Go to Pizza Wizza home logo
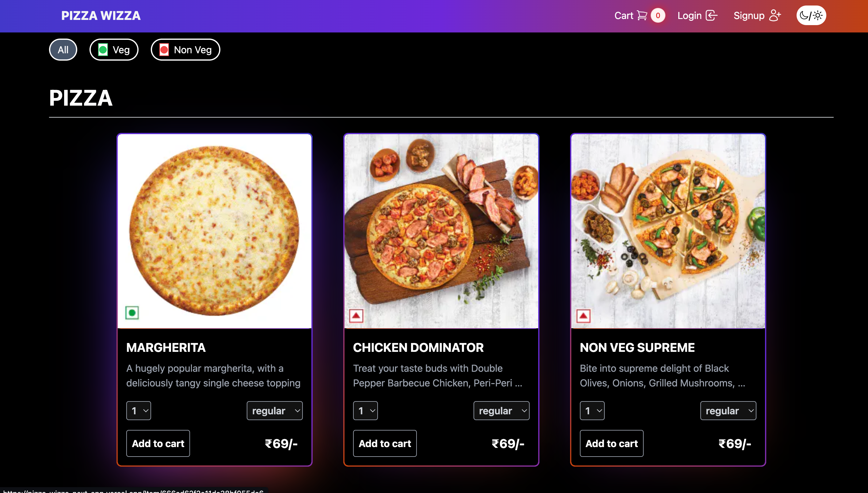This screenshot has width=868, height=493. click(101, 16)
